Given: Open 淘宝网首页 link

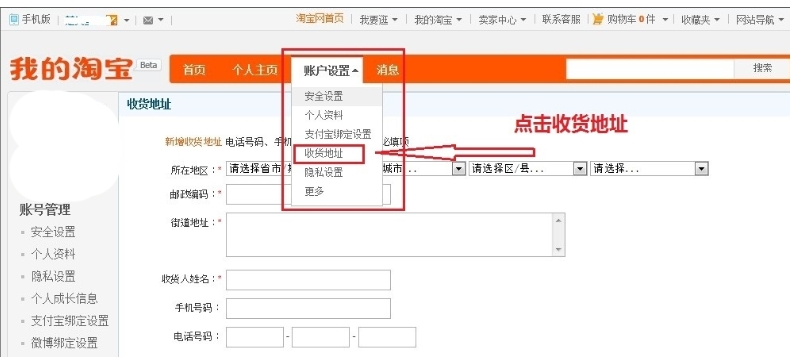Looking at the screenshot, I should coord(320,19).
